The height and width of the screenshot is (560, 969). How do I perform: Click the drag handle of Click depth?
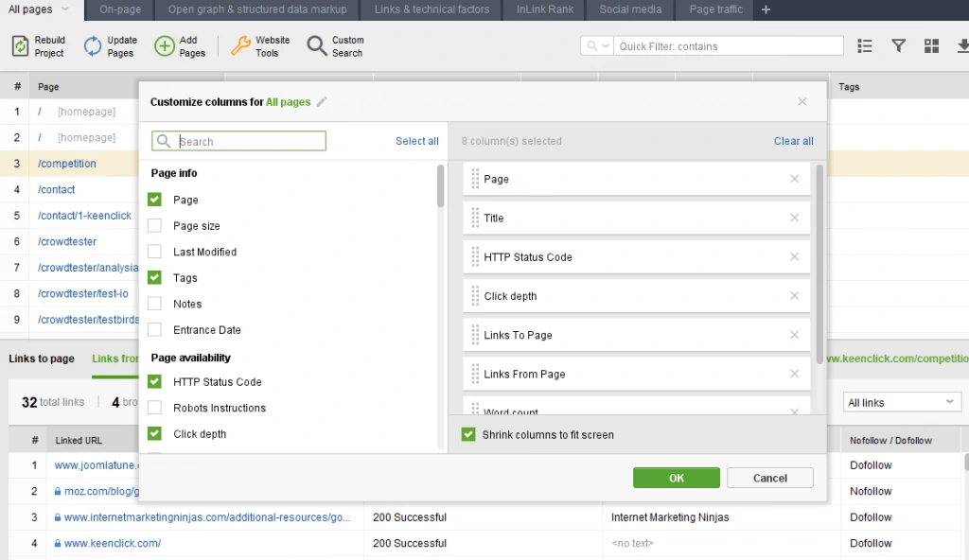pyautogui.click(x=475, y=295)
